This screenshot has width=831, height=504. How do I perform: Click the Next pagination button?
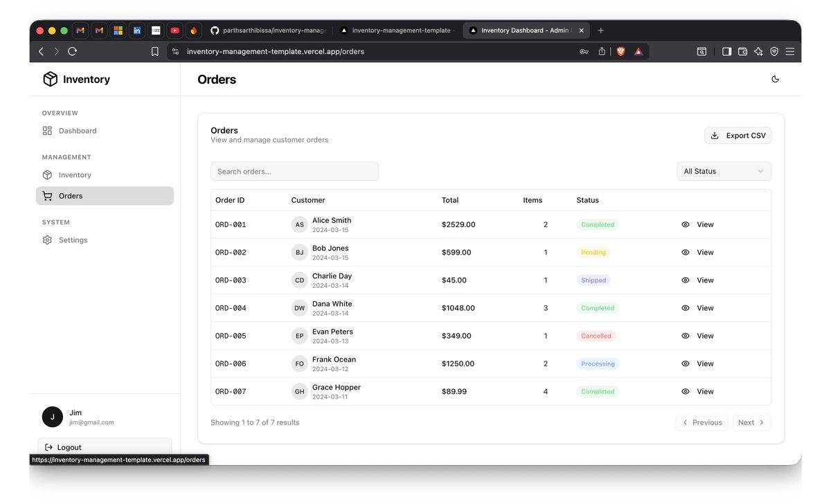tap(751, 422)
